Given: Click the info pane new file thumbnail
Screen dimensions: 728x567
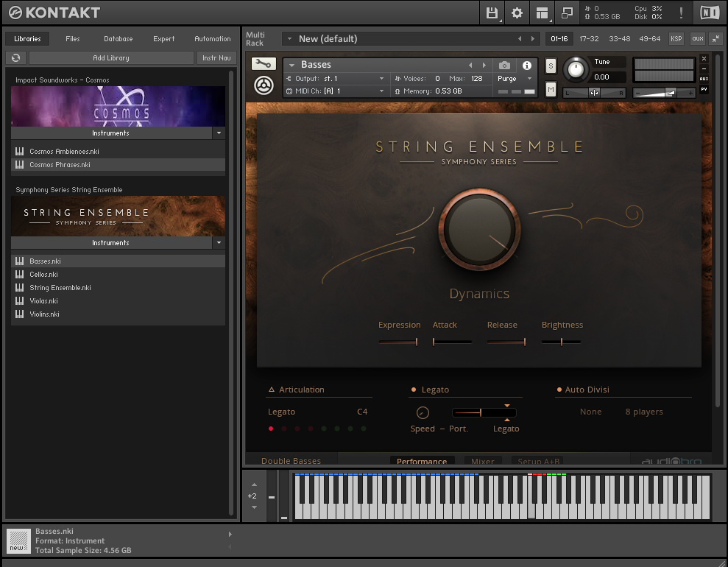Looking at the screenshot, I should pyautogui.click(x=18, y=541).
